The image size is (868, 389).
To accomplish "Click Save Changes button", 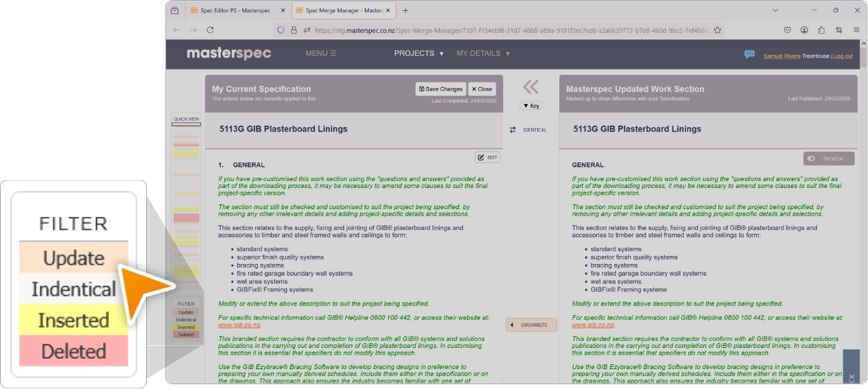I will click(441, 89).
